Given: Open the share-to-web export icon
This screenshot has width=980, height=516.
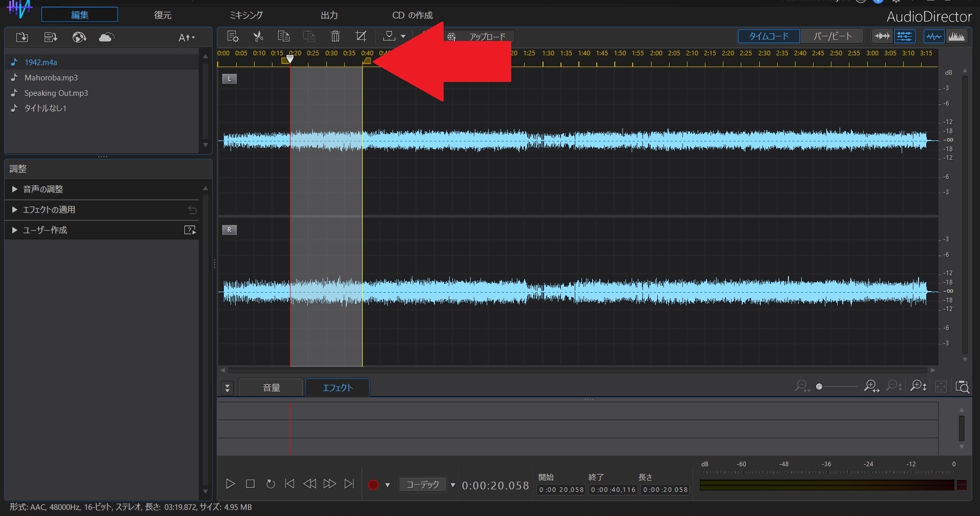Looking at the screenshot, I should (x=79, y=37).
